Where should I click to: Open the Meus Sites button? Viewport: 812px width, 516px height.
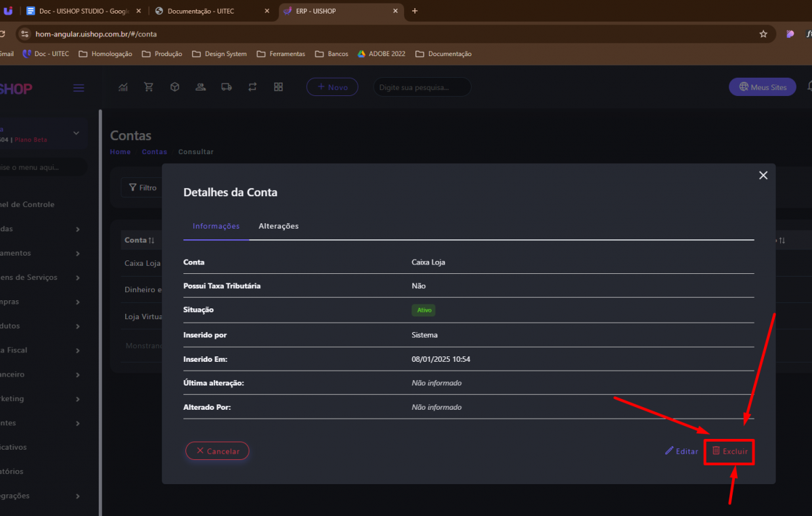[763, 87]
